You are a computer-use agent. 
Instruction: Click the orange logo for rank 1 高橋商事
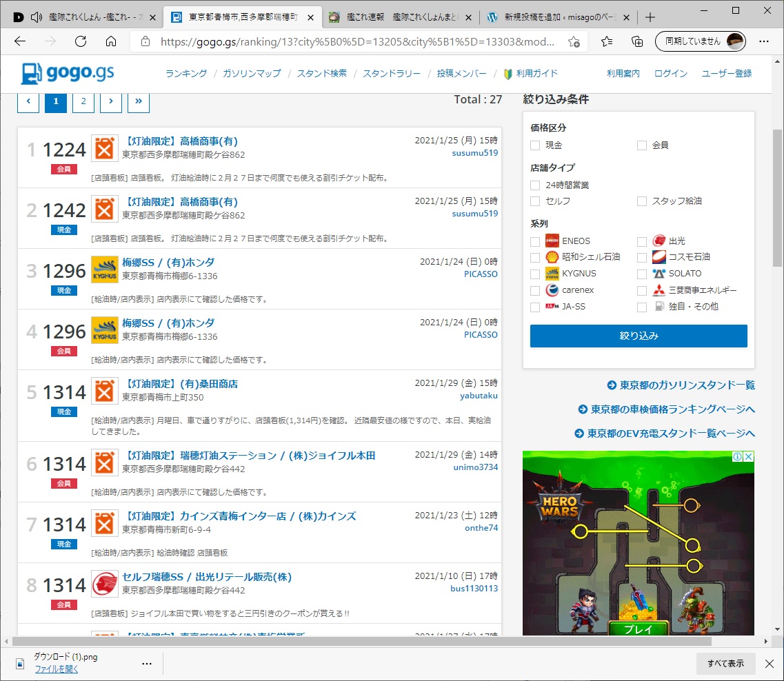point(105,148)
